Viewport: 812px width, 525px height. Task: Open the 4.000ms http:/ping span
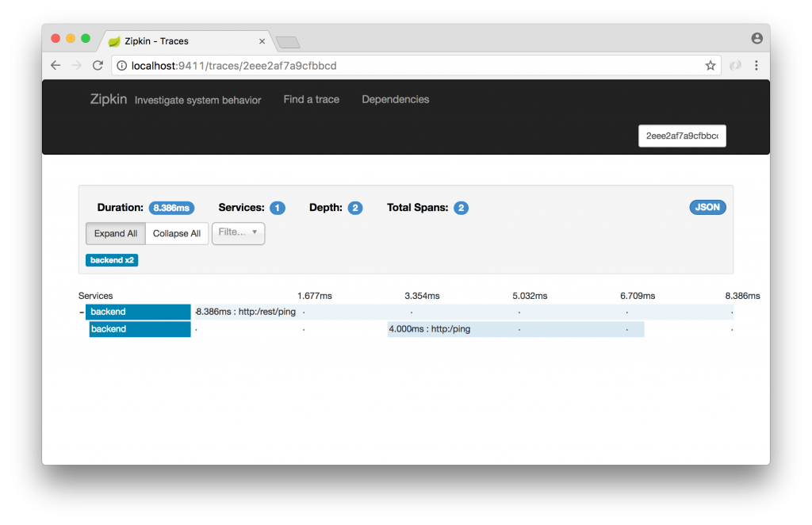(515, 329)
